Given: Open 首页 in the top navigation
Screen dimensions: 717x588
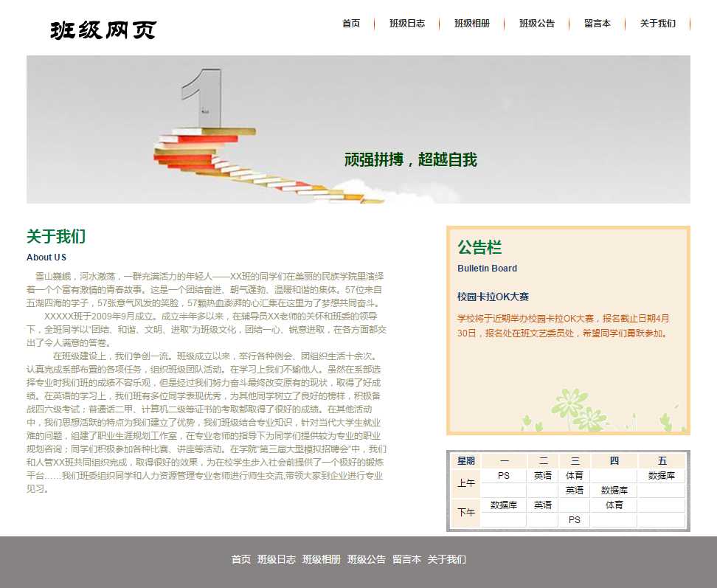Looking at the screenshot, I should pyautogui.click(x=351, y=24).
